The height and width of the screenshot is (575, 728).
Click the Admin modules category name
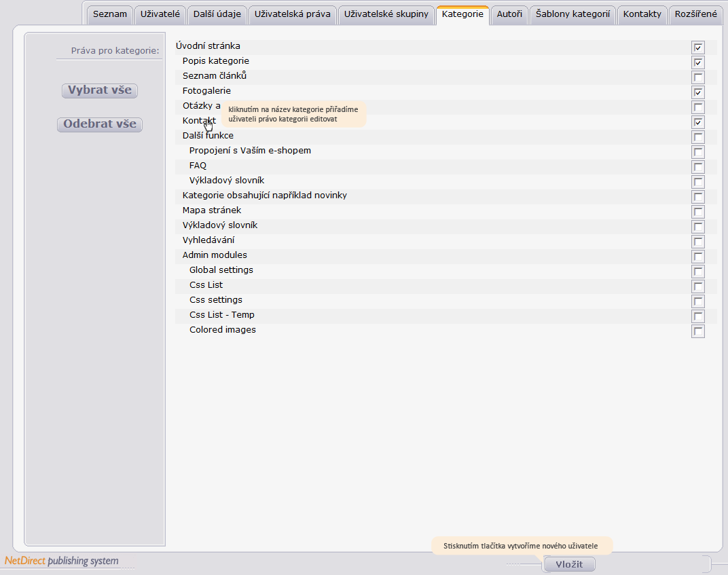(x=215, y=255)
